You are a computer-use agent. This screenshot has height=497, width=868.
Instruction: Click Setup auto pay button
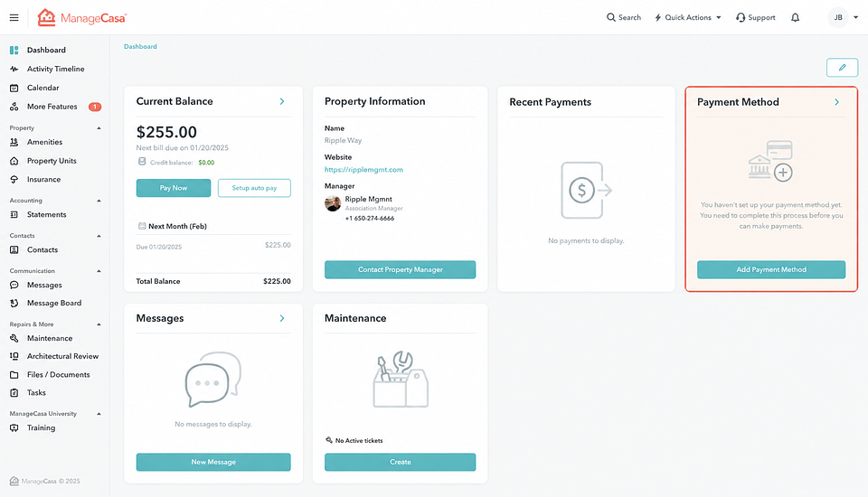pyautogui.click(x=254, y=188)
